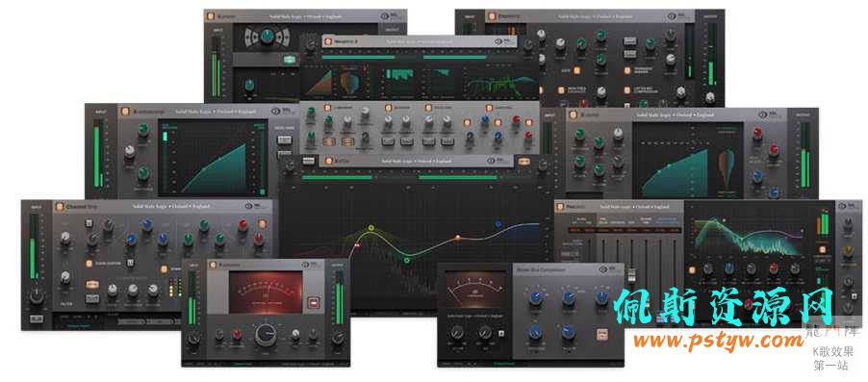Click the Channel Strip input gain knob below its meter

pyautogui.click(x=37, y=297)
